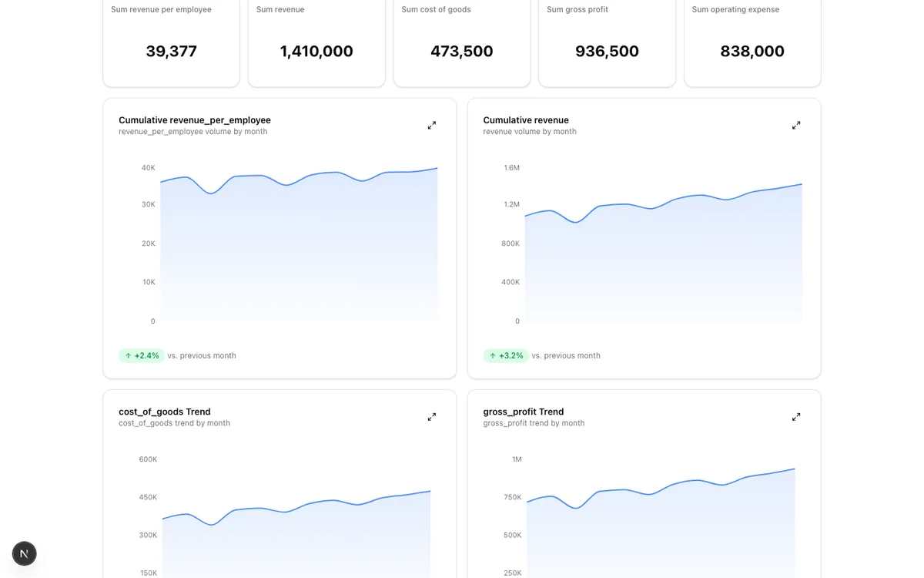The height and width of the screenshot is (578, 924).
Task: Click the Sum gross profit card
Action: (607, 42)
